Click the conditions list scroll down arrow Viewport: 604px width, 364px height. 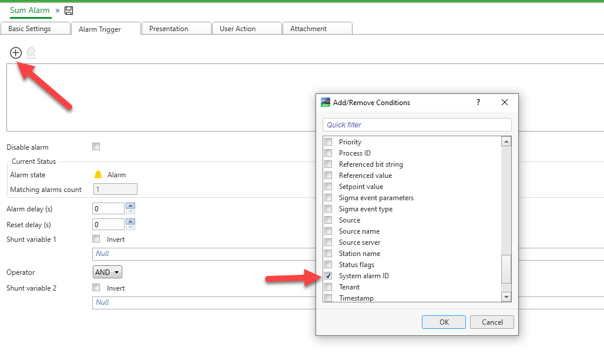[x=506, y=296]
